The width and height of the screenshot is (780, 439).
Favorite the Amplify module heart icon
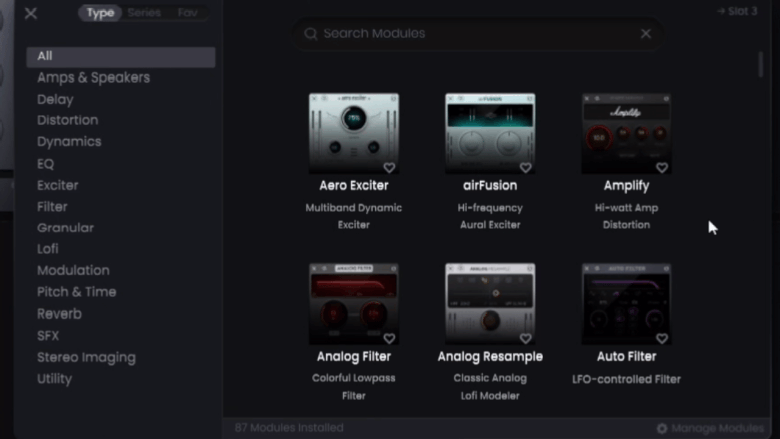[662, 168]
